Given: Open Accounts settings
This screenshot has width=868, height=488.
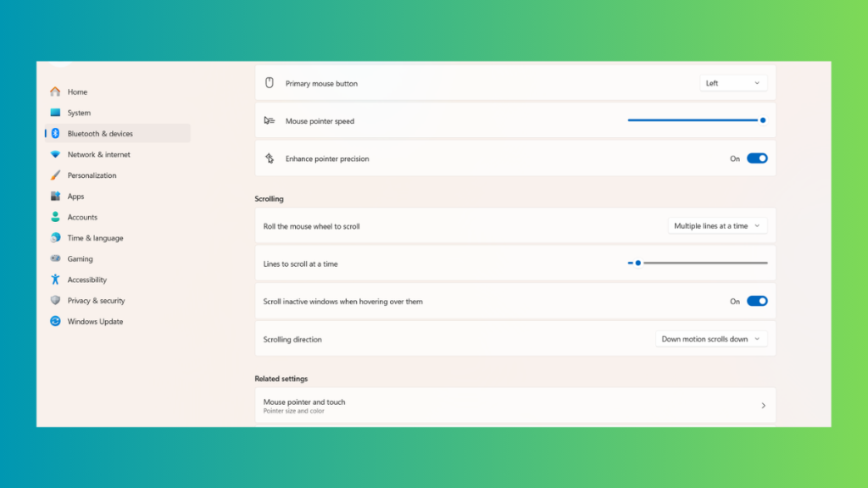Looking at the screenshot, I should (x=117, y=217).
